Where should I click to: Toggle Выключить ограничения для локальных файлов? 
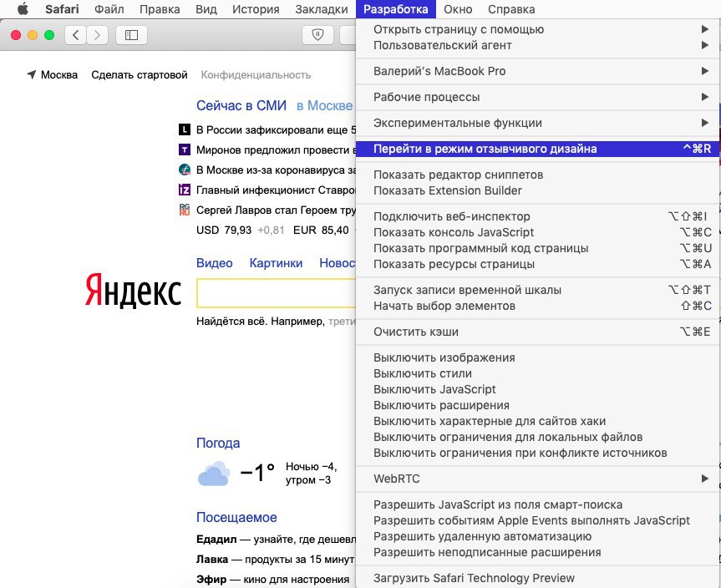(537, 437)
